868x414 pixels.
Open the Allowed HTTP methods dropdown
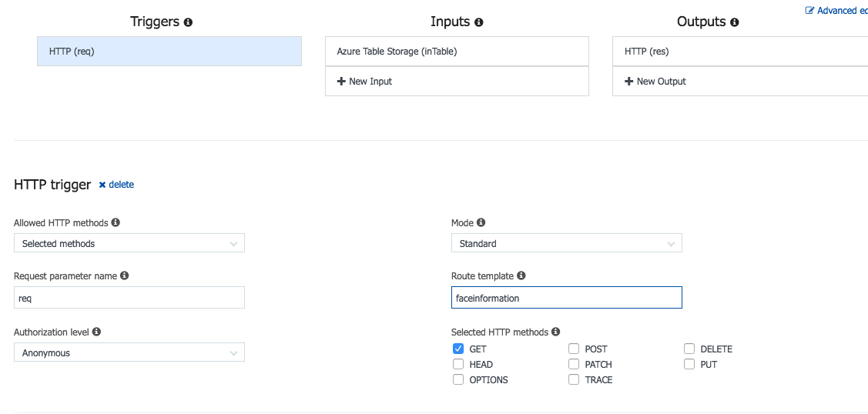[129, 244]
